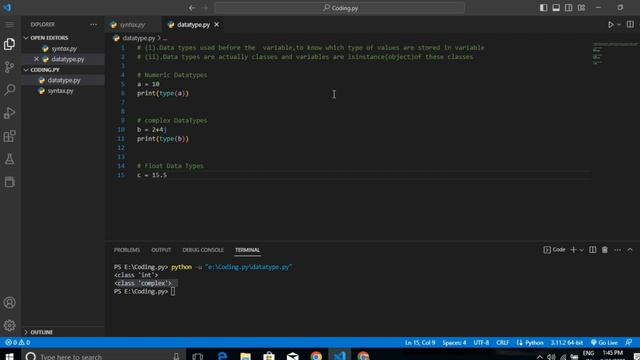Screen dimensions: 640x360
Task: Open Google Chrome from the taskbar
Action: click(316, 356)
